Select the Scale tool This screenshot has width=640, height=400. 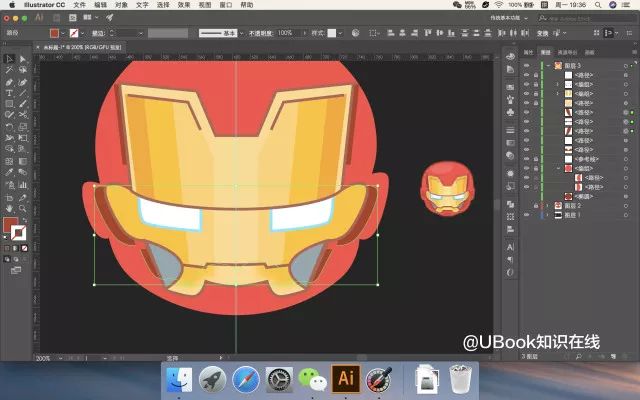[x=23, y=127]
